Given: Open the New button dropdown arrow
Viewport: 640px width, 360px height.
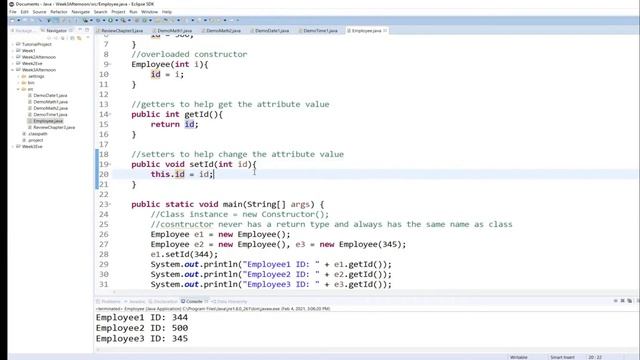Looking at the screenshot, I should point(19,20).
